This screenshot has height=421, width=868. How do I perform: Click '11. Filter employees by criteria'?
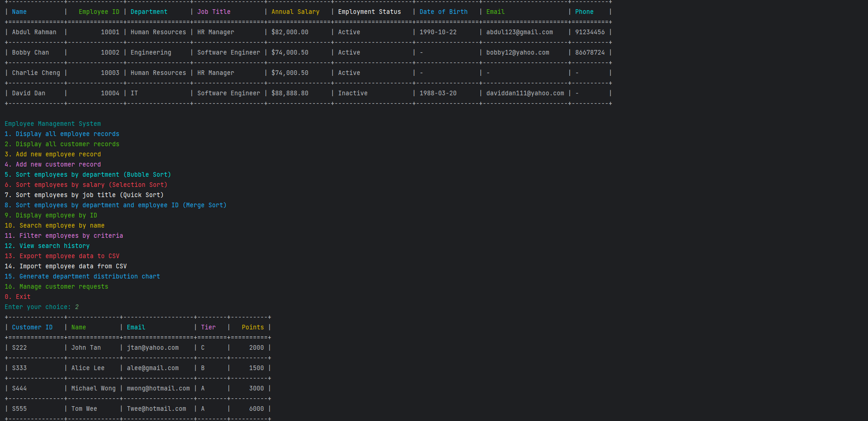pos(64,235)
